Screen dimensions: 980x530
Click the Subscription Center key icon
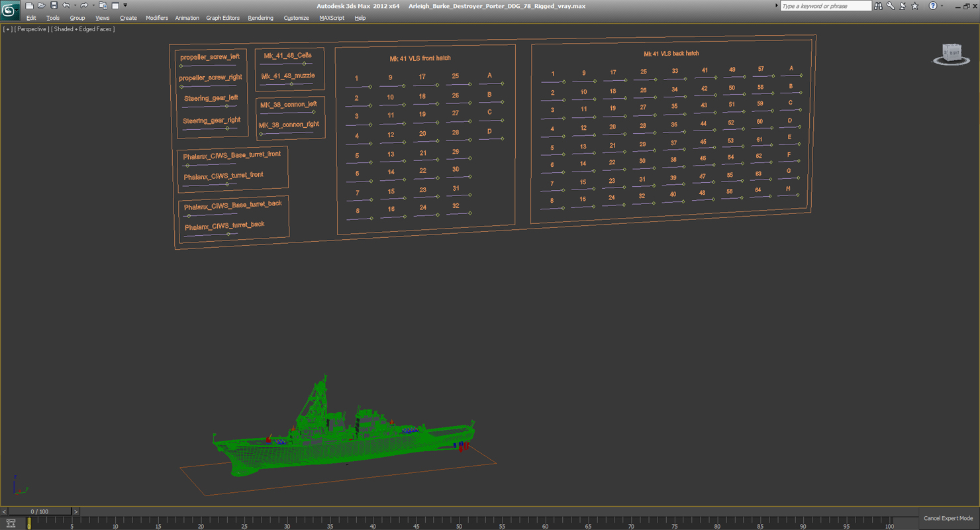pos(891,6)
